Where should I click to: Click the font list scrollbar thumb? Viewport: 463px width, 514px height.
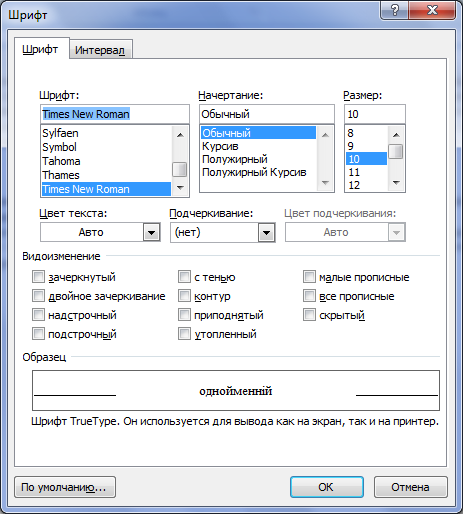pyautogui.click(x=180, y=169)
